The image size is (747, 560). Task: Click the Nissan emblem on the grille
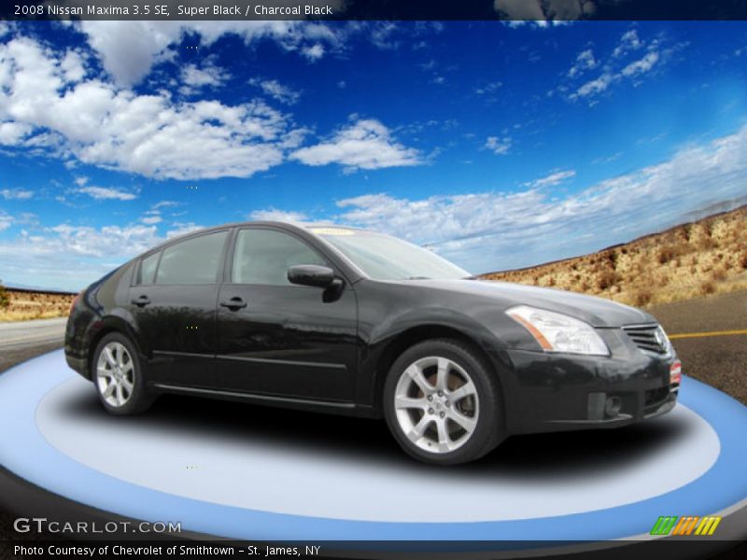(660, 337)
